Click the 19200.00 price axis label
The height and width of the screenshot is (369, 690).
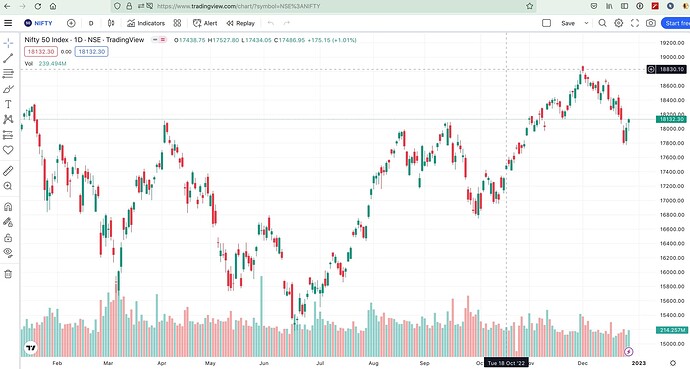point(672,43)
